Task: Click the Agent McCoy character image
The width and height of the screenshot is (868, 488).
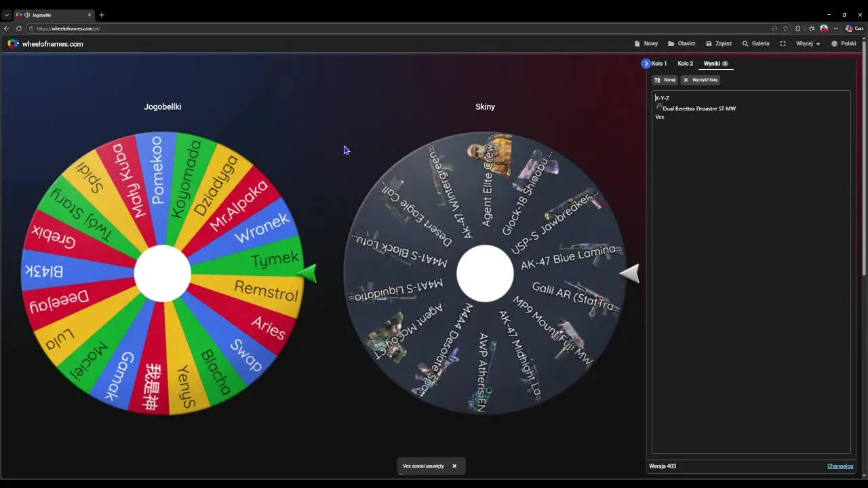Action: pos(389,336)
